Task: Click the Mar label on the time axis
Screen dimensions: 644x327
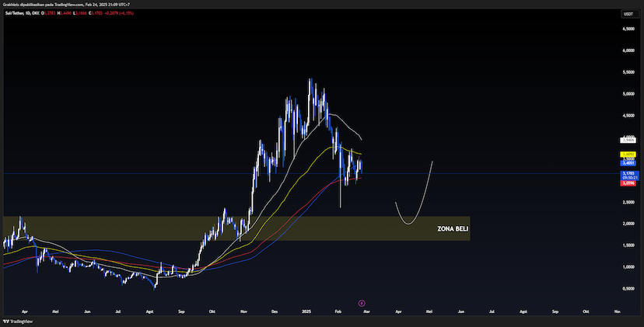Action: [367, 311]
